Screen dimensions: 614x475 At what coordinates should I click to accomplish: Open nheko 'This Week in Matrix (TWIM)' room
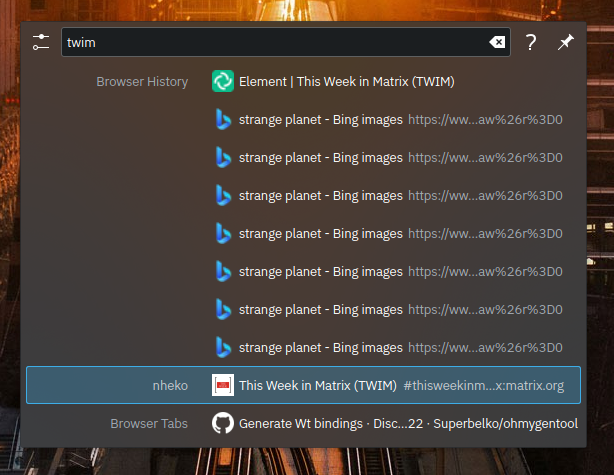318,385
